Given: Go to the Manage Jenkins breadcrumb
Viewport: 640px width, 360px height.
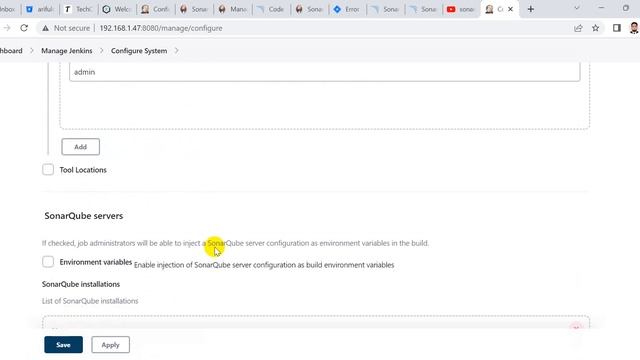Looking at the screenshot, I should (x=67, y=51).
